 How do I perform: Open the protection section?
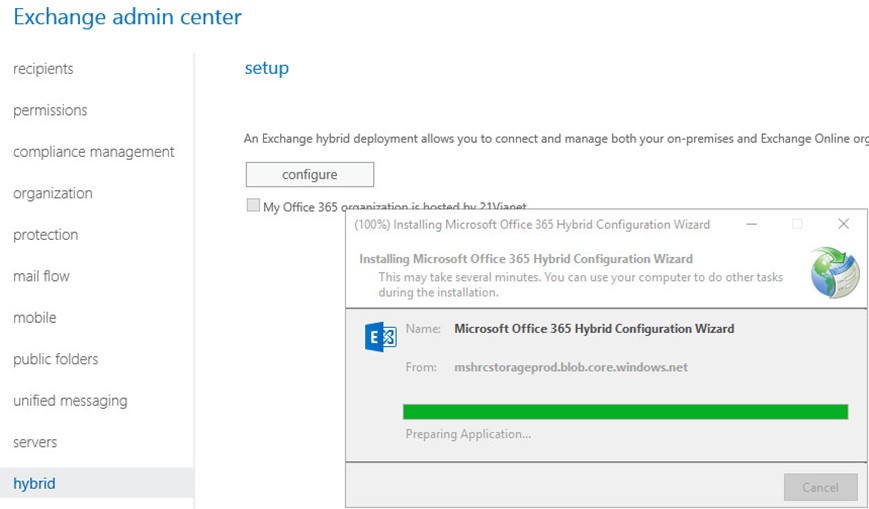tap(45, 235)
